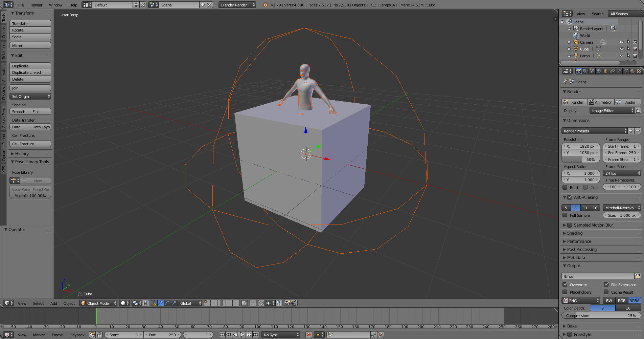Click the Blender logo icon in header
This screenshot has height=339, width=644.
click(265, 5)
